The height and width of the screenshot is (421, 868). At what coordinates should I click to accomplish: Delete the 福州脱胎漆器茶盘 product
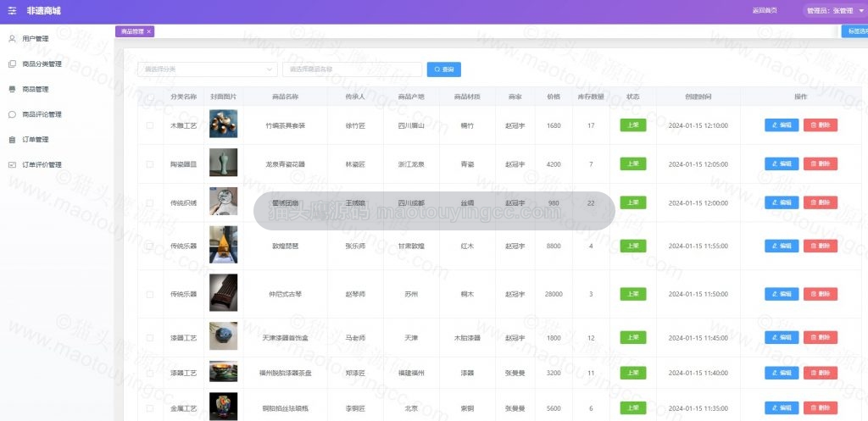[821, 373]
